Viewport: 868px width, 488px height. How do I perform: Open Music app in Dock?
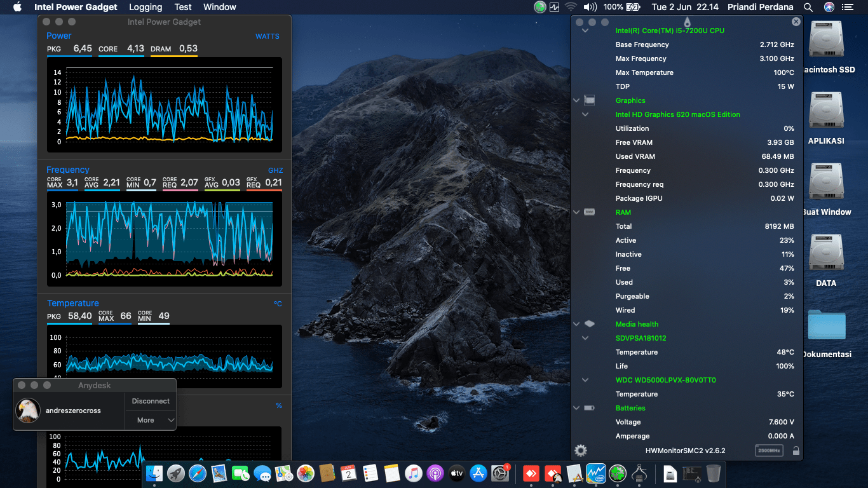(414, 473)
